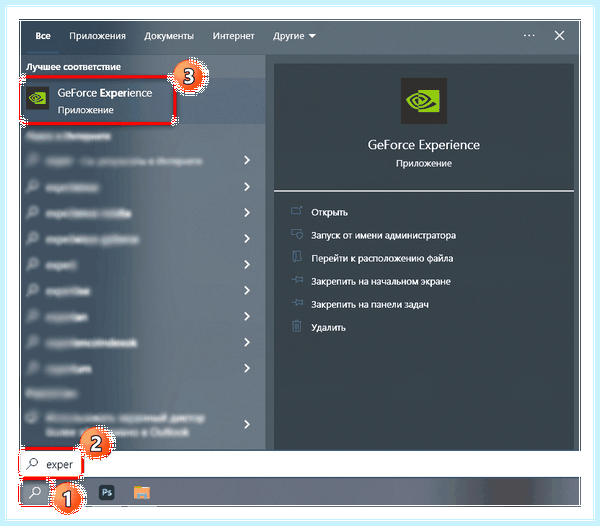
Task: Open Photoshop from the taskbar
Action: point(106,492)
